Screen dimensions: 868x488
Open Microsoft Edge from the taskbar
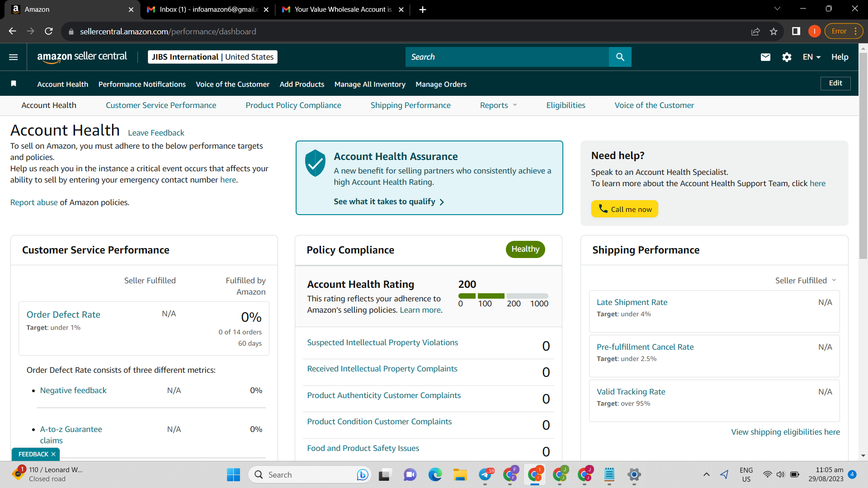click(435, 474)
